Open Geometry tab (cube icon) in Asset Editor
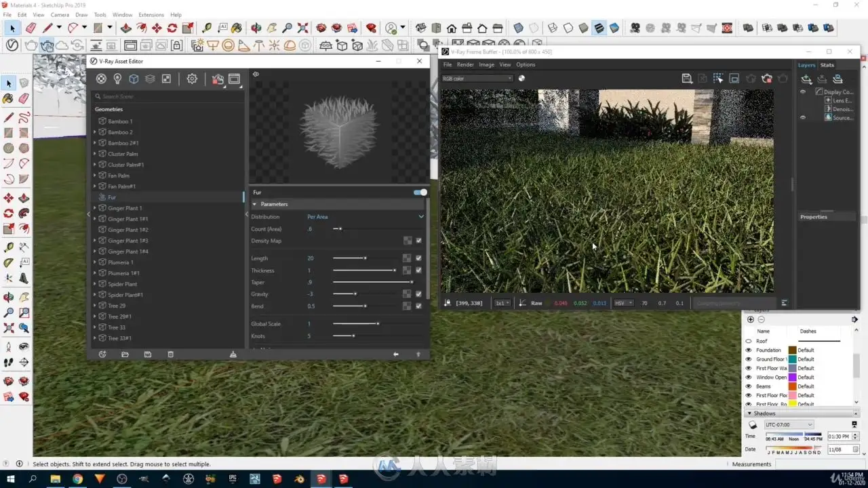This screenshot has height=488, width=868. pos(134,79)
